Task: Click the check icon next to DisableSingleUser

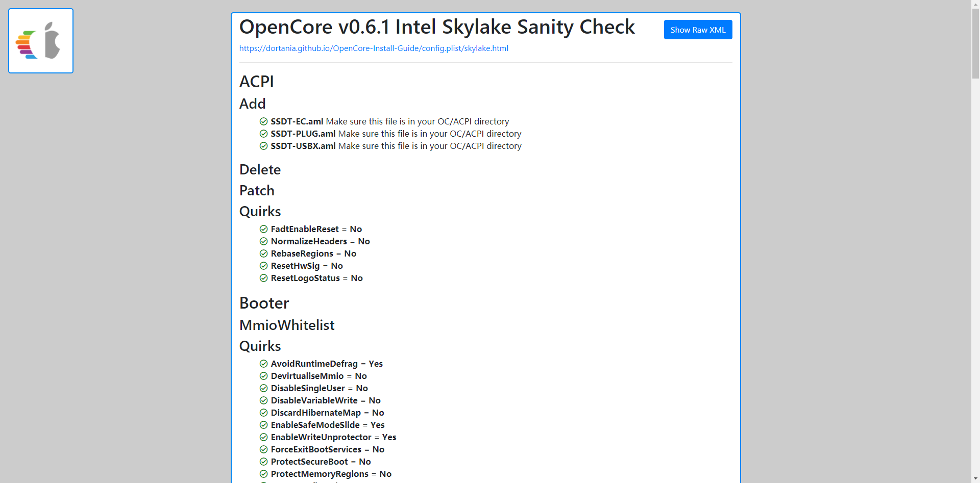Action: tap(263, 388)
